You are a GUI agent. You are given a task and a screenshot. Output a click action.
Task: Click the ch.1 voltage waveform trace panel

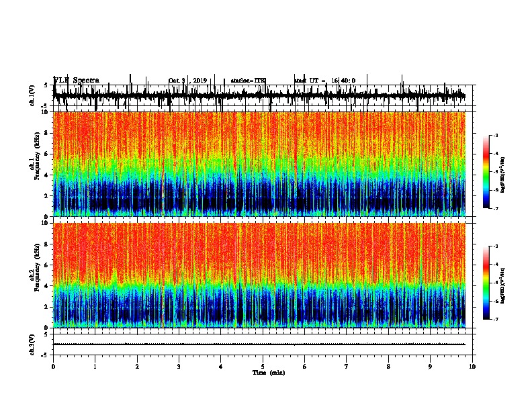point(263,95)
